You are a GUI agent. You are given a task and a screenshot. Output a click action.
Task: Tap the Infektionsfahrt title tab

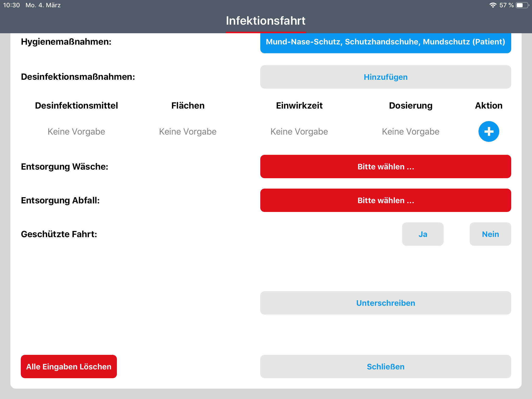265,21
